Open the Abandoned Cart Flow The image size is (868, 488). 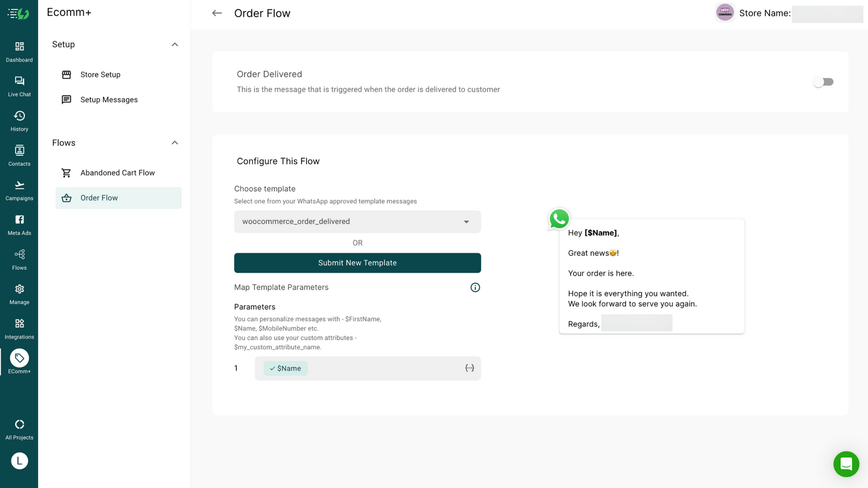pyautogui.click(x=117, y=172)
